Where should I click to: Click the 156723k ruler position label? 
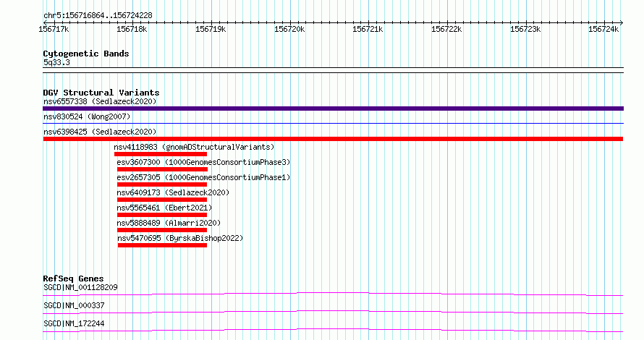click(525, 29)
